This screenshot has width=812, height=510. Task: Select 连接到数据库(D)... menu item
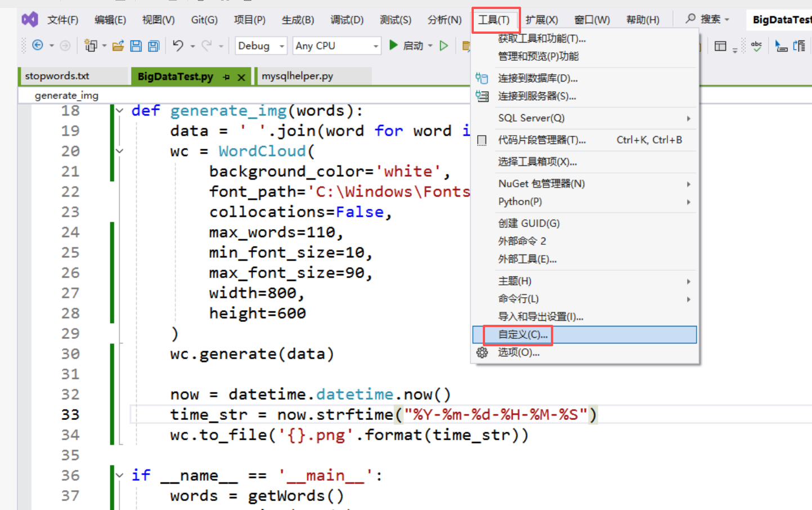coord(585,78)
